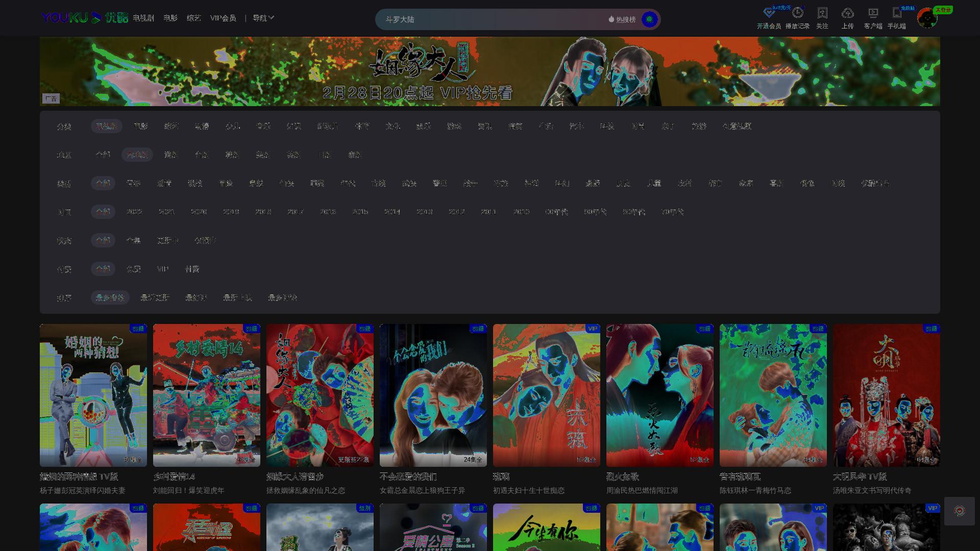Click the 开通会员 diamond icon
Image resolution: width=980 pixels, height=551 pixels.
[769, 13]
